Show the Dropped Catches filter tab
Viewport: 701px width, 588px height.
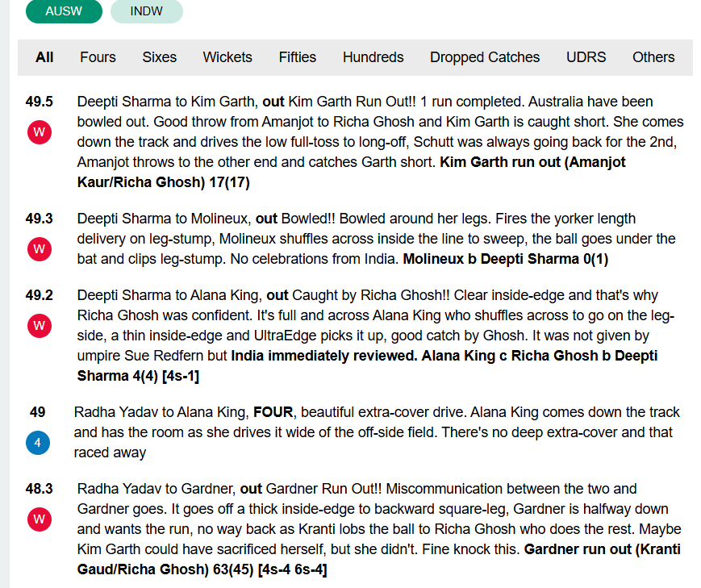[x=485, y=57]
